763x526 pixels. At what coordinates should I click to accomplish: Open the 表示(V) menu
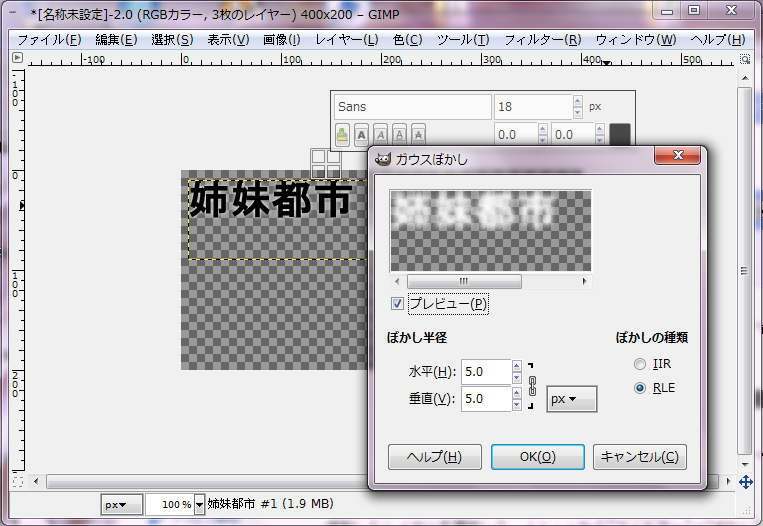[228, 39]
